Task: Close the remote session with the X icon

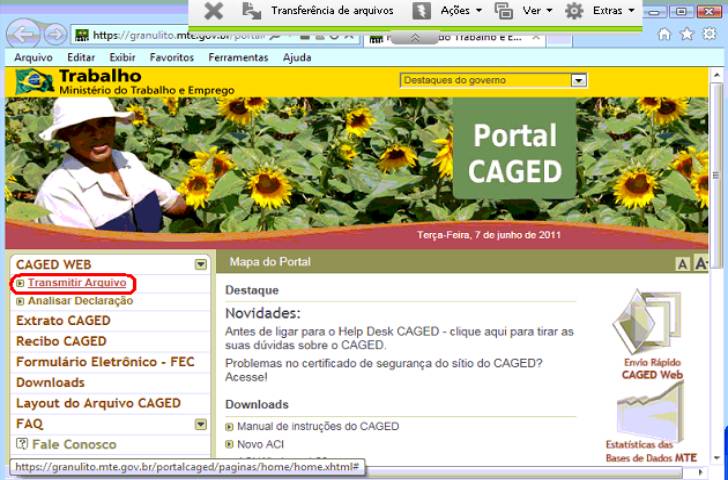Action: pyautogui.click(x=214, y=11)
